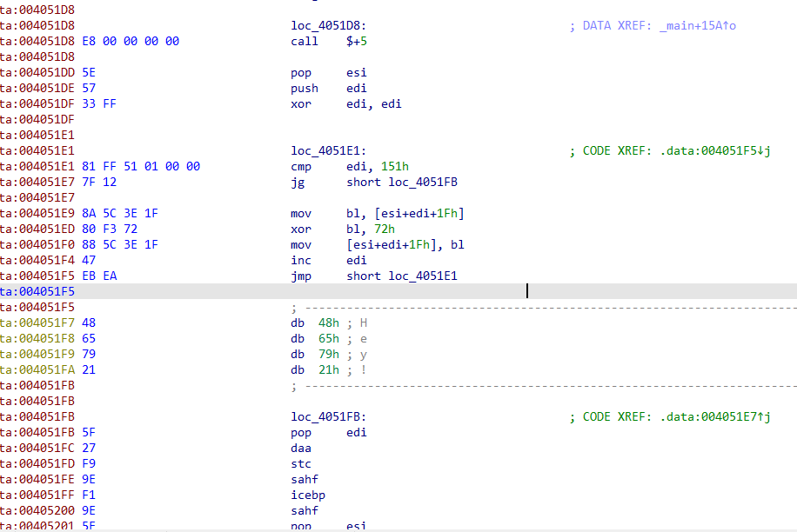Select the 'call $+5' instruction

coord(329,42)
